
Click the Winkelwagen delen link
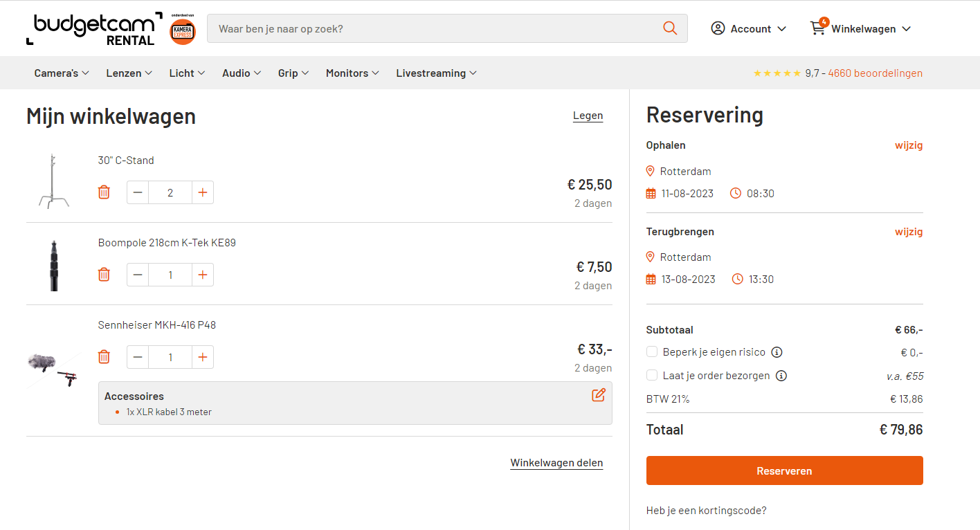pos(556,463)
